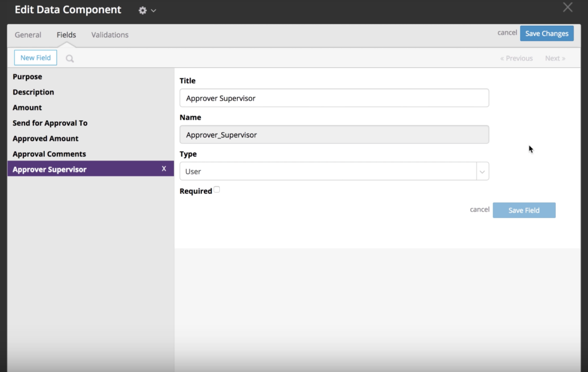This screenshot has height=372, width=588.
Task: Switch to the Validations tab
Action: (109, 34)
